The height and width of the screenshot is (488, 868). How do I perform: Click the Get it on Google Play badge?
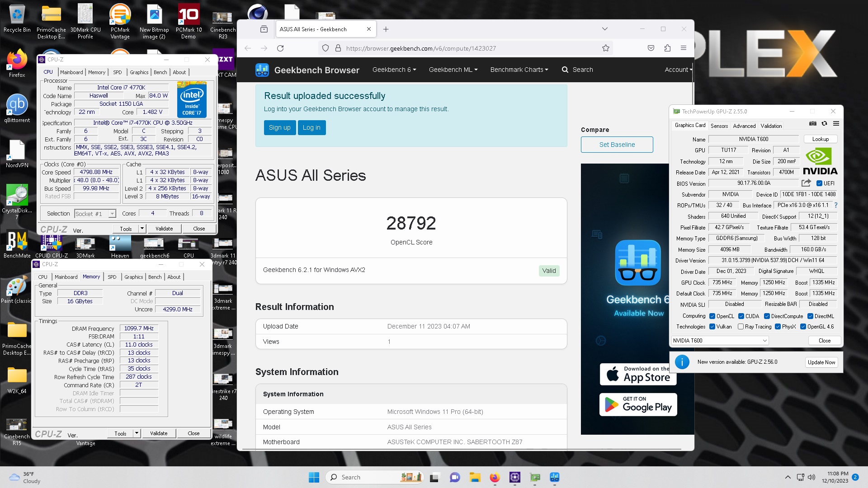(x=638, y=404)
